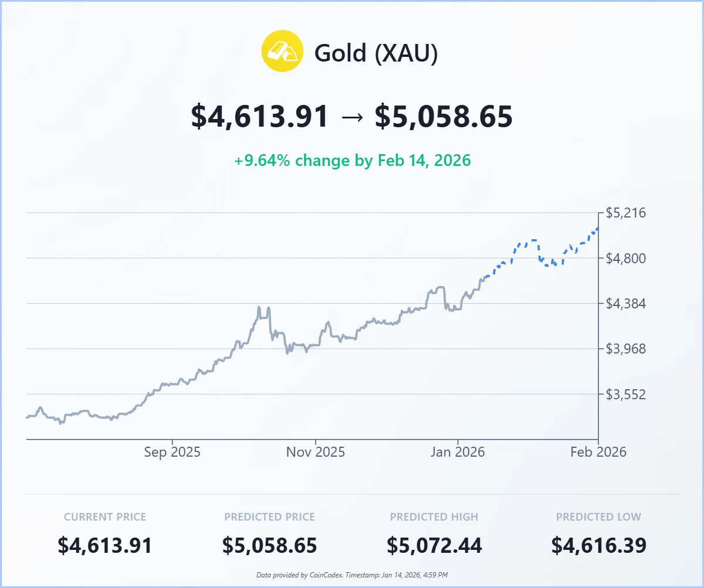
Task: Click the value under Current Price
Action: click(x=105, y=546)
